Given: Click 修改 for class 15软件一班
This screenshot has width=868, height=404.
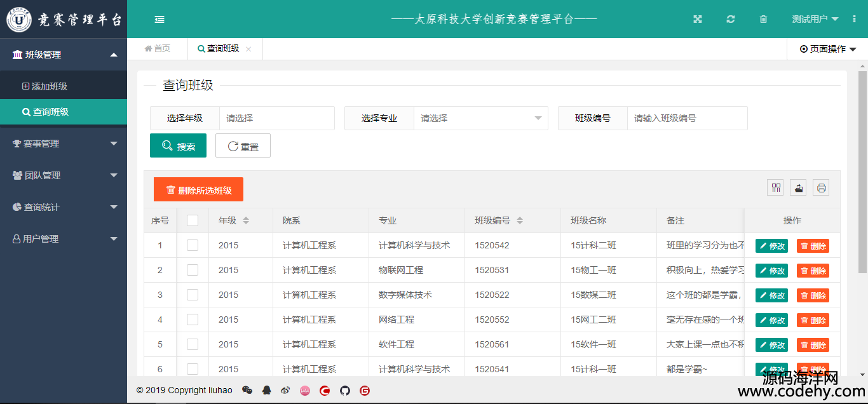Looking at the screenshot, I should coord(771,345).
